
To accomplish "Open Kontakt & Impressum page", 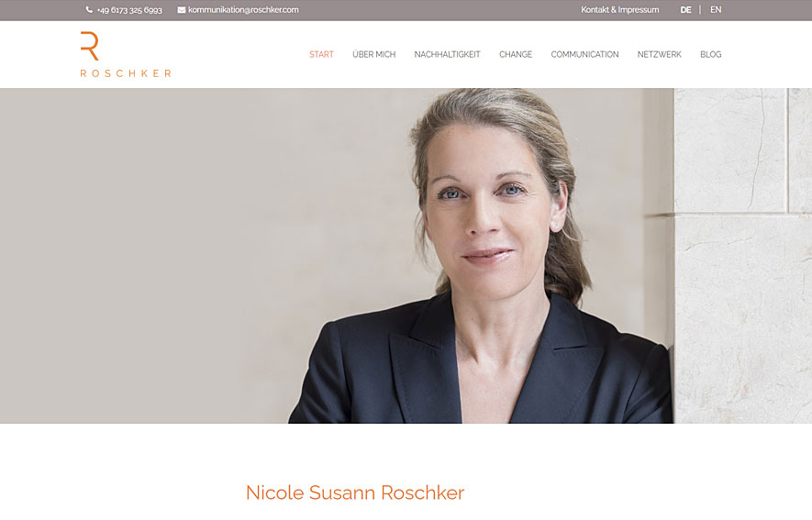I will click(x=620, y=10).
